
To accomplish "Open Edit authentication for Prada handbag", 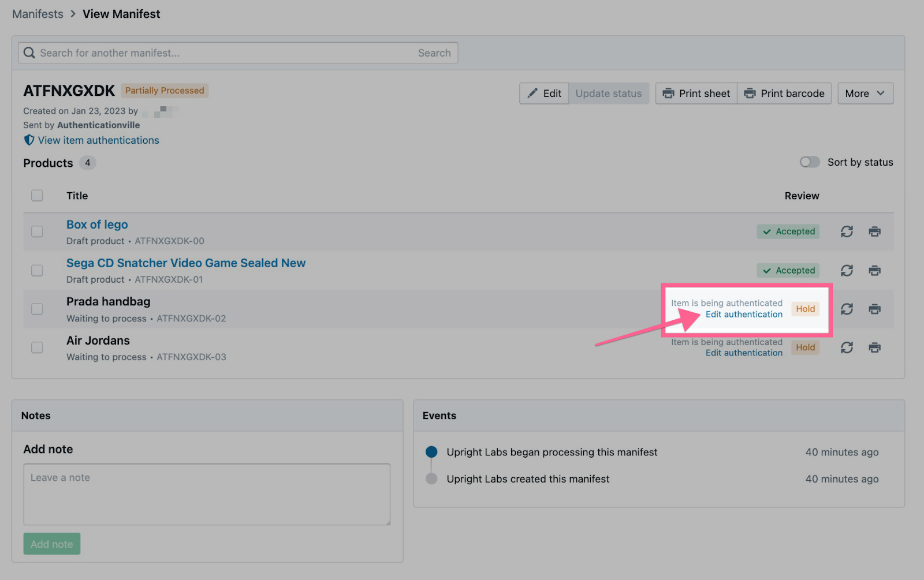I will point(744,315).
